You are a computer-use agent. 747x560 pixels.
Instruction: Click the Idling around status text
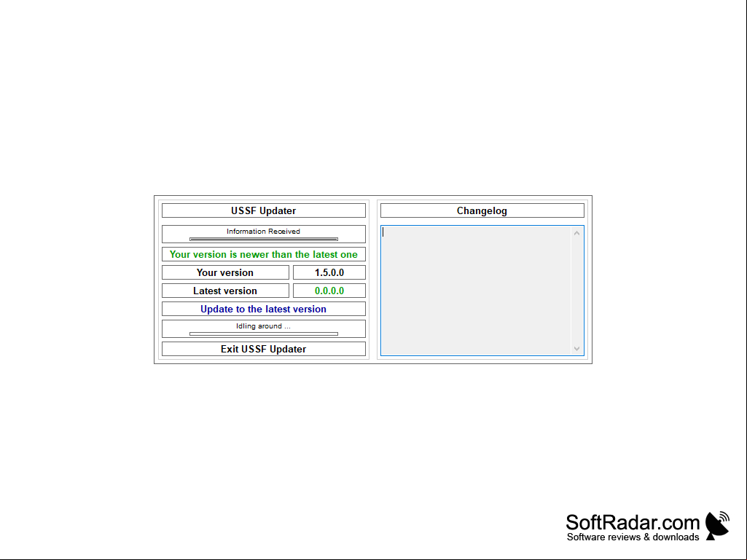pyautogui.click(x=263, y=326)
